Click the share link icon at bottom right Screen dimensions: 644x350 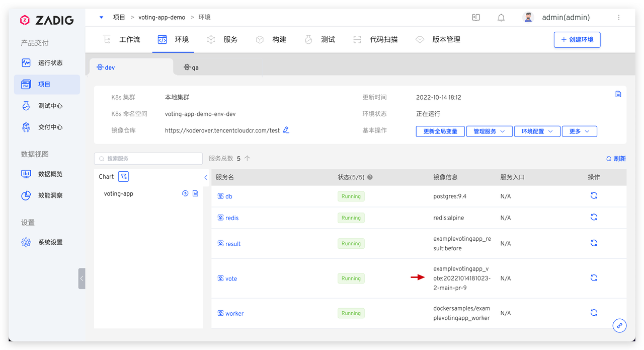pos(619,325)
